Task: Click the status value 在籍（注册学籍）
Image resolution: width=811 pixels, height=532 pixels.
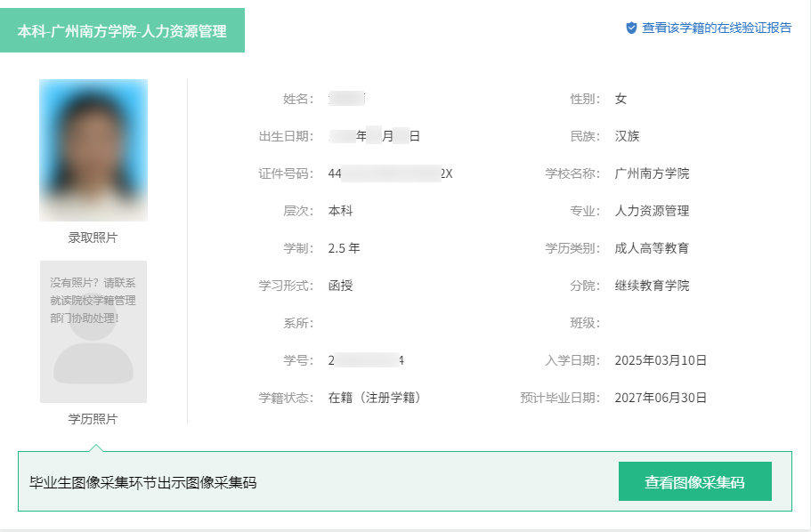Action: (377, 398)
